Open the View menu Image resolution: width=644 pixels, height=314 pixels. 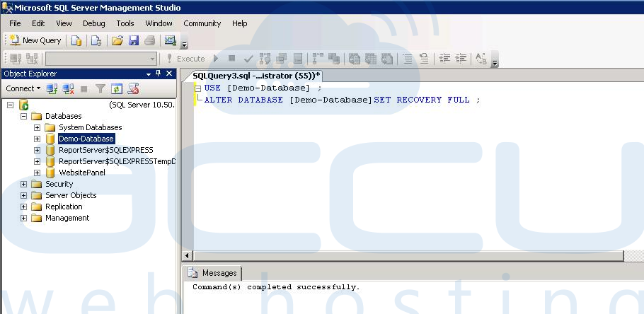[64, 23]
